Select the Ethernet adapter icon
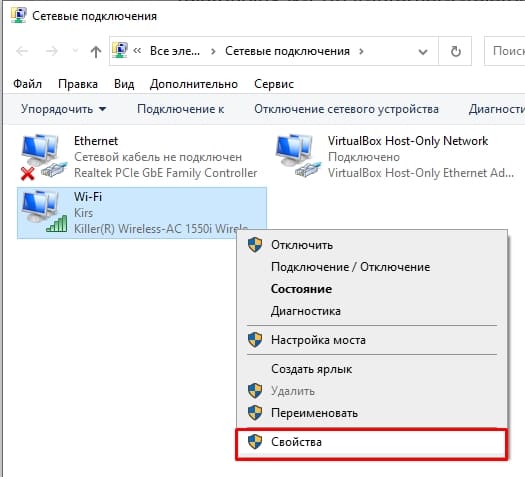This screenshot has height=477, width=525. (44, 156)
